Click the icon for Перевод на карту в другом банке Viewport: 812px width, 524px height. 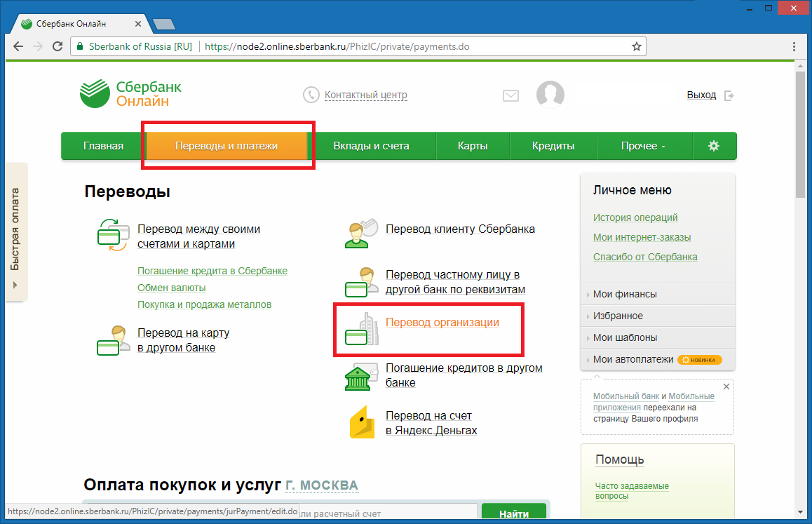click(x=113, y=340)
